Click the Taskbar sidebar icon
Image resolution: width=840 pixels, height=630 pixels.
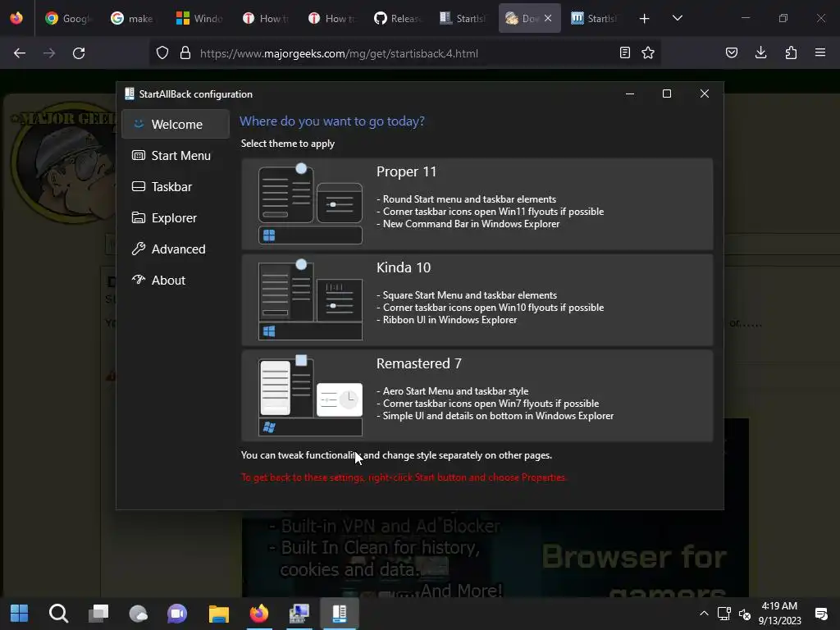[x=138, y=186]
